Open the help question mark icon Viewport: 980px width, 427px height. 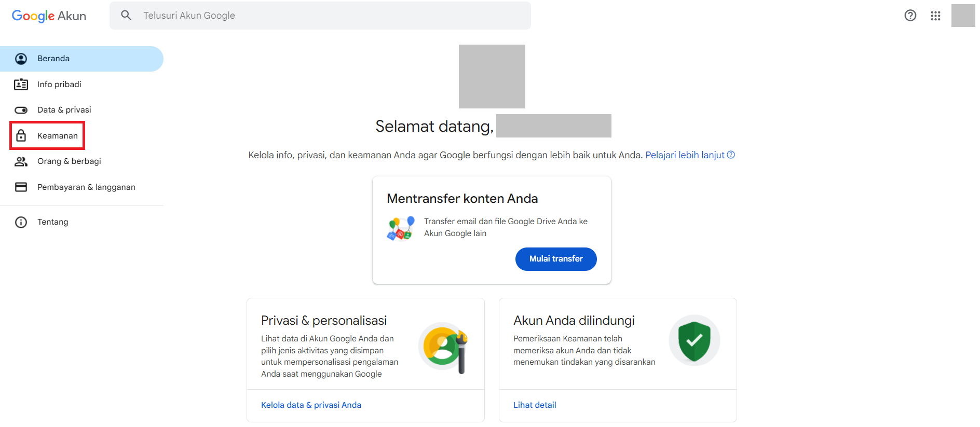(x=910, y=16)
